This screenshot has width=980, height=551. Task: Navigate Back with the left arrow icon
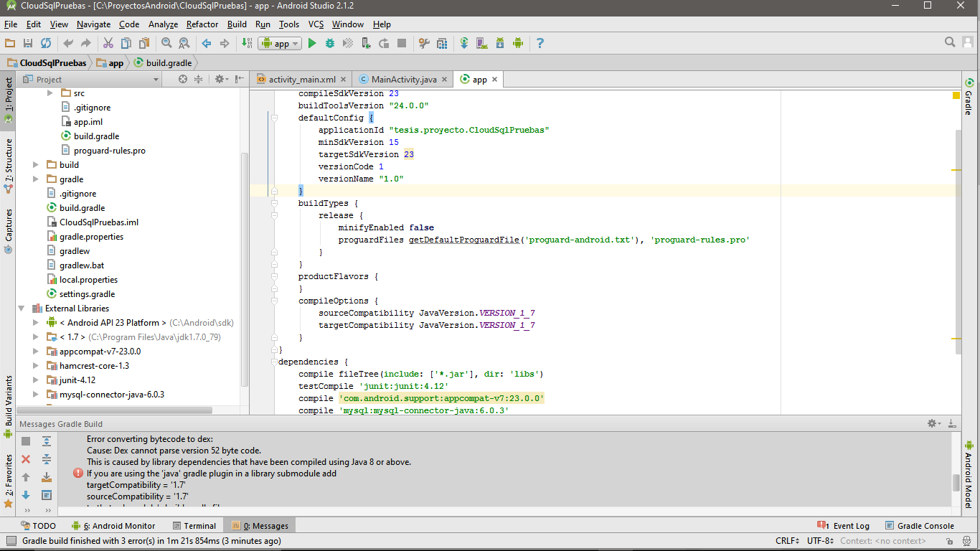(207, 43)
